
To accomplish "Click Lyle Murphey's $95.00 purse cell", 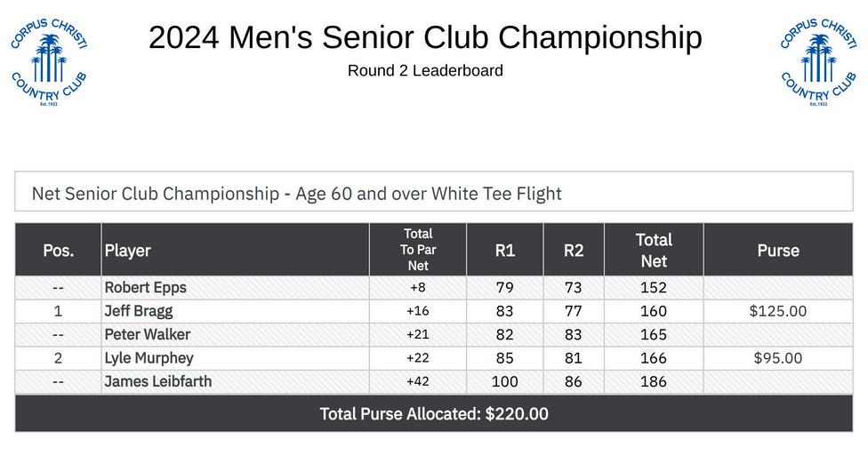I will point(778,358).
